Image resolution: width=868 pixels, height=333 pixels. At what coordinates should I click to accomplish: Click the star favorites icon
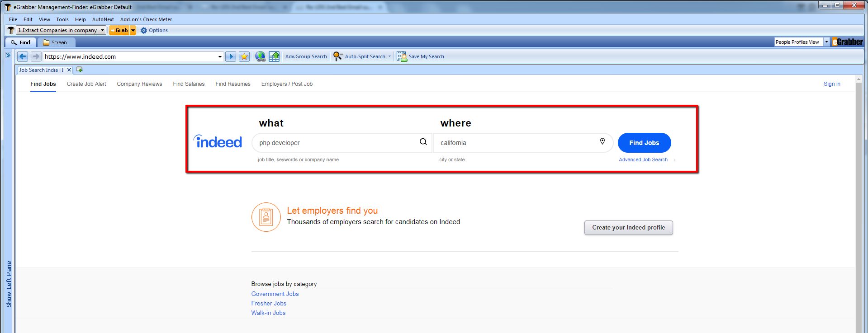click(x=244, y=56)
